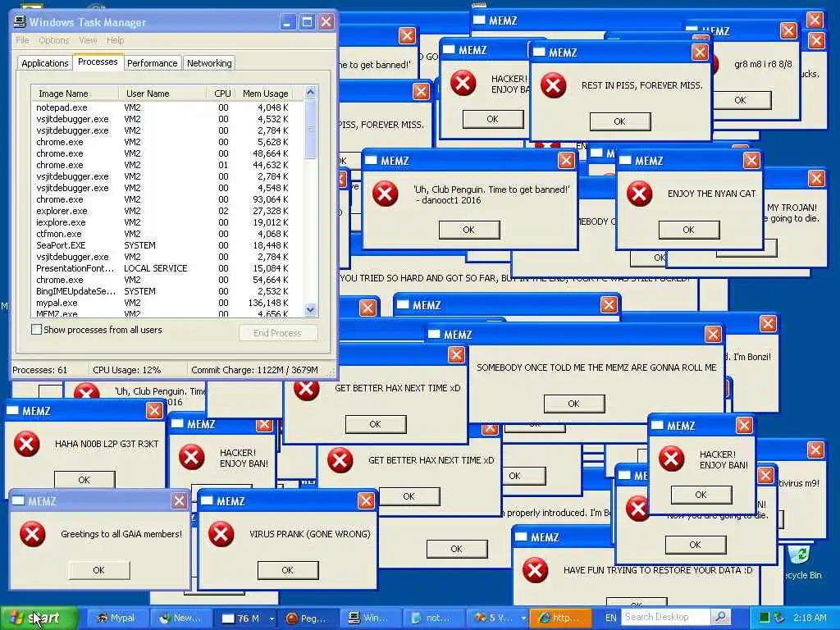The image size is (840, 630).
Task: Switch to the not... notepad taskbar item
Action: tap(433, 619)
